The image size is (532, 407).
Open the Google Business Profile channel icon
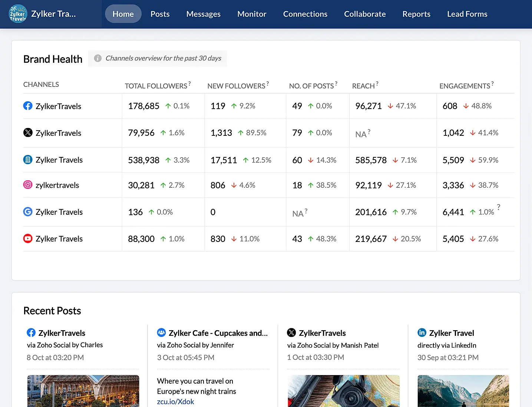point(28,211)
